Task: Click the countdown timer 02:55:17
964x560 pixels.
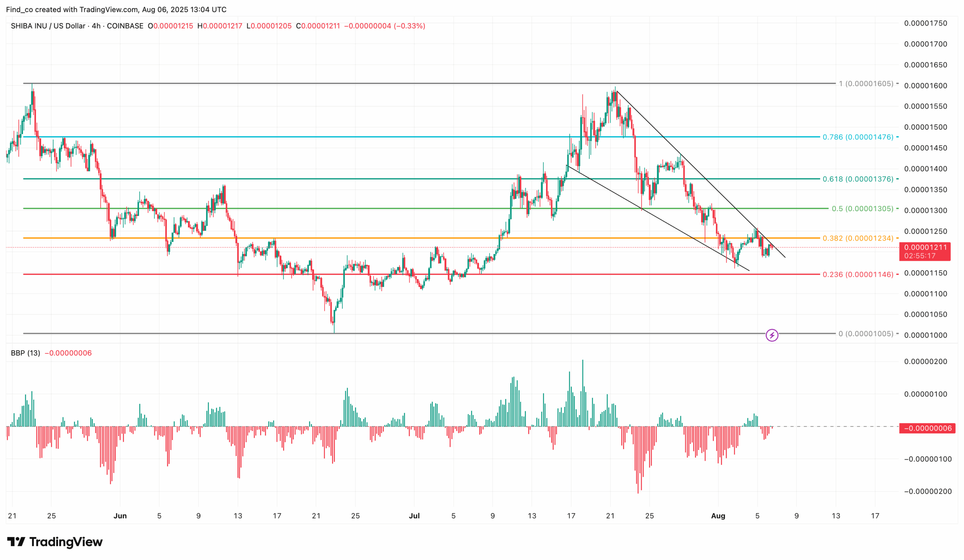Action: (920, 256)
